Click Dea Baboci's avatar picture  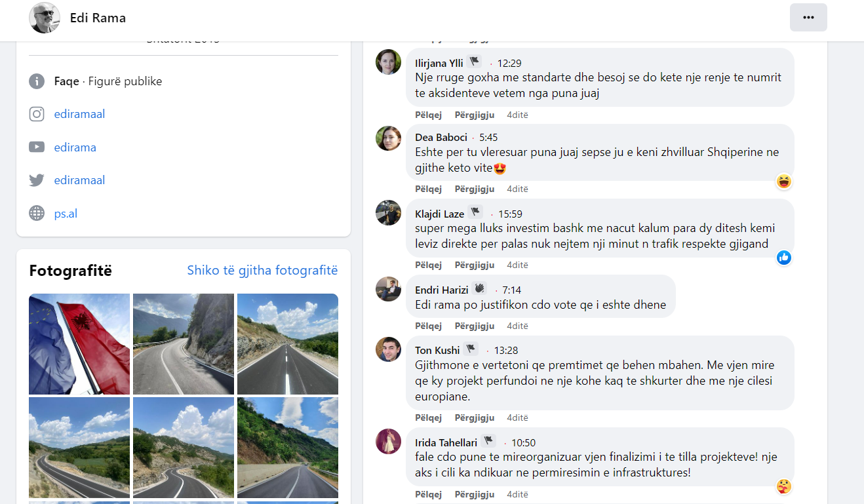point(388,138)
